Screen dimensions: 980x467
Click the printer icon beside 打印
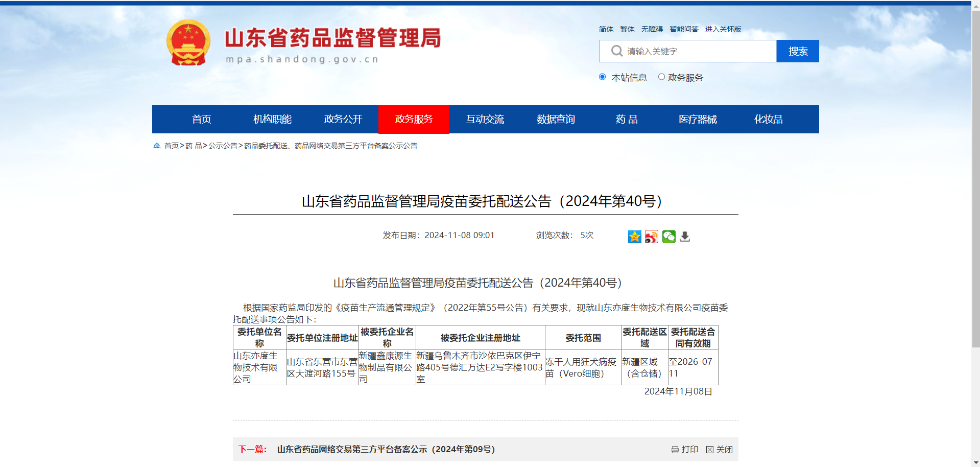click(675, 450)
